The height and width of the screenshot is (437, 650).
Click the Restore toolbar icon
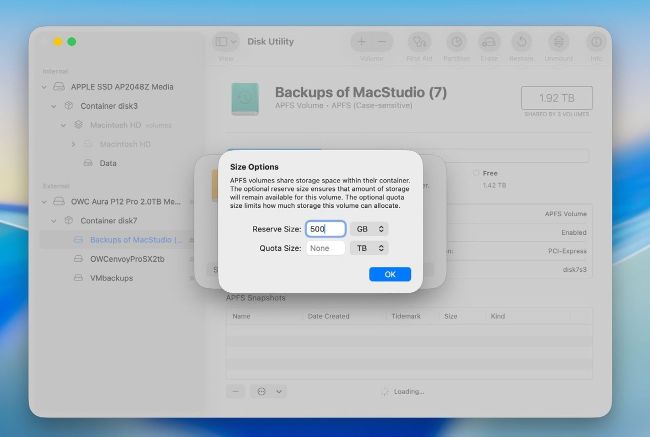522,43
